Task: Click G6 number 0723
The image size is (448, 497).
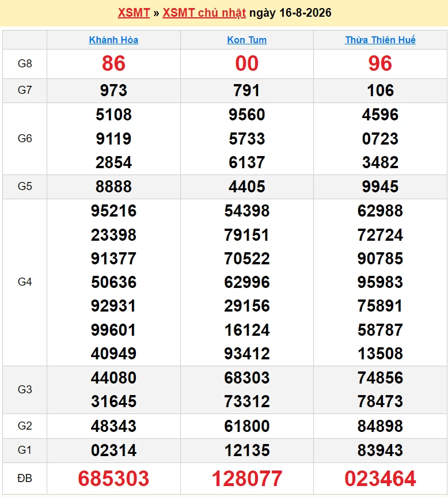Action: pyautogui.click(x=380, y=139)
